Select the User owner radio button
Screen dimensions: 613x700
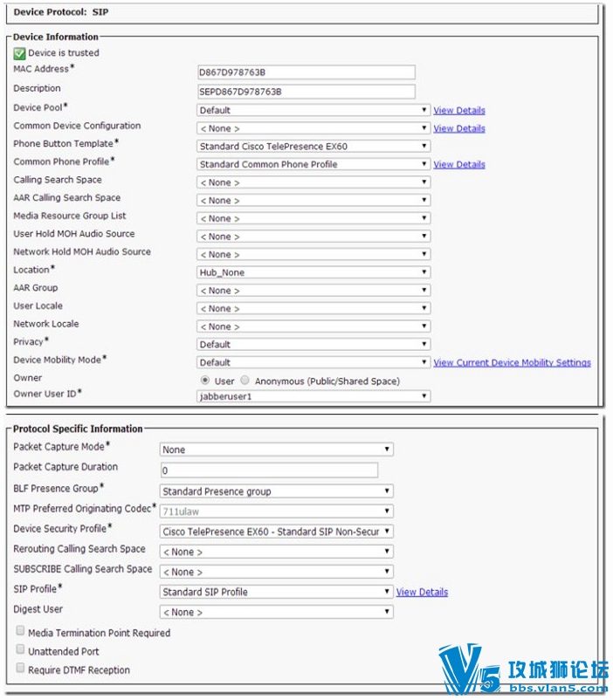pos(205,381)
